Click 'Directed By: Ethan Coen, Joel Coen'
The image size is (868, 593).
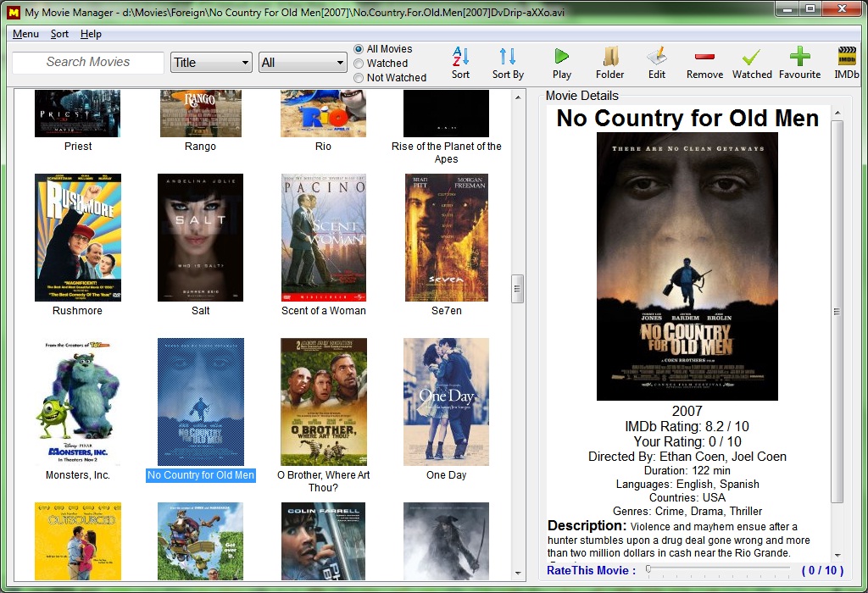[x=687, y=457]
